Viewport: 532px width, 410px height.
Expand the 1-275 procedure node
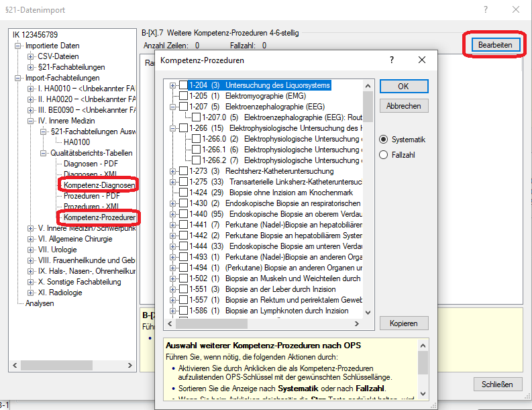pos(172,183)
